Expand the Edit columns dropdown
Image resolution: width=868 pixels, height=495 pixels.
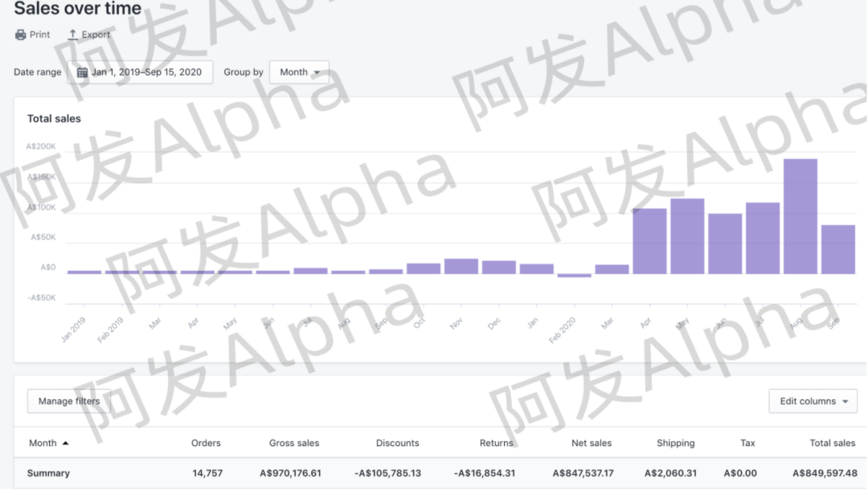tap(813, 401)
